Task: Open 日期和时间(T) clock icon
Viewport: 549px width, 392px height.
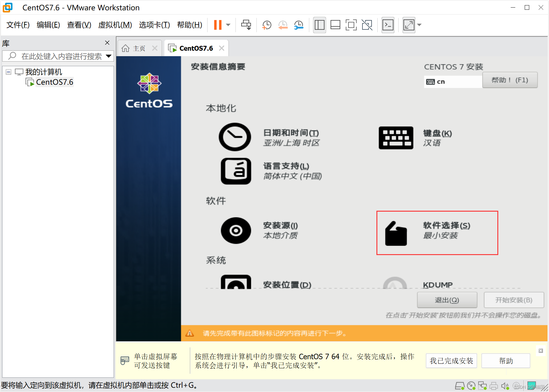Action: click(235, 137)
